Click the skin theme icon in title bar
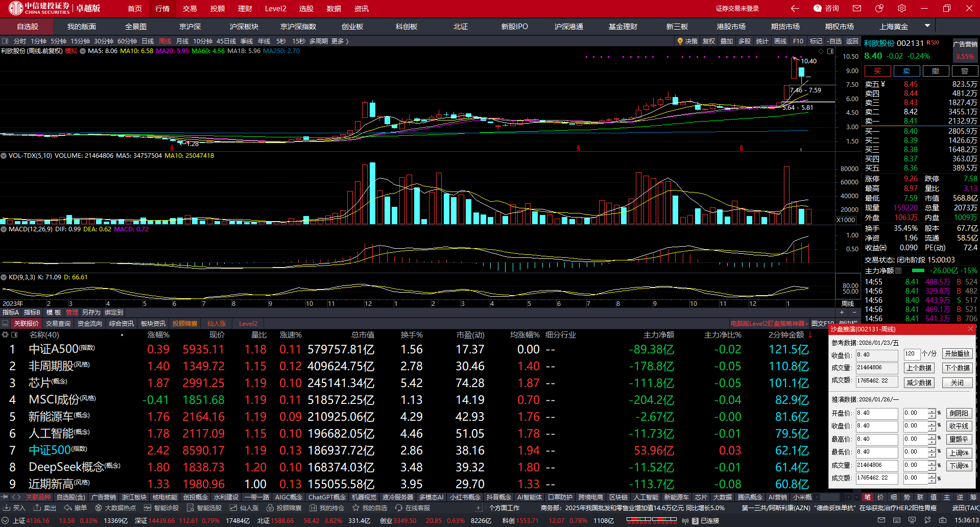980x527 pixels. pyautogui.click(x=879, y=8)
